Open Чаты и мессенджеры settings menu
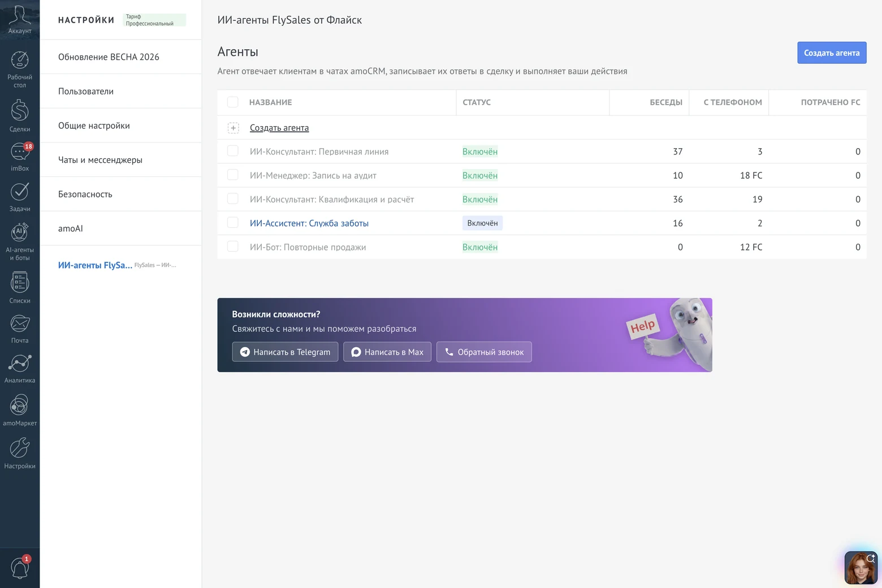 (x=120, y=160)
